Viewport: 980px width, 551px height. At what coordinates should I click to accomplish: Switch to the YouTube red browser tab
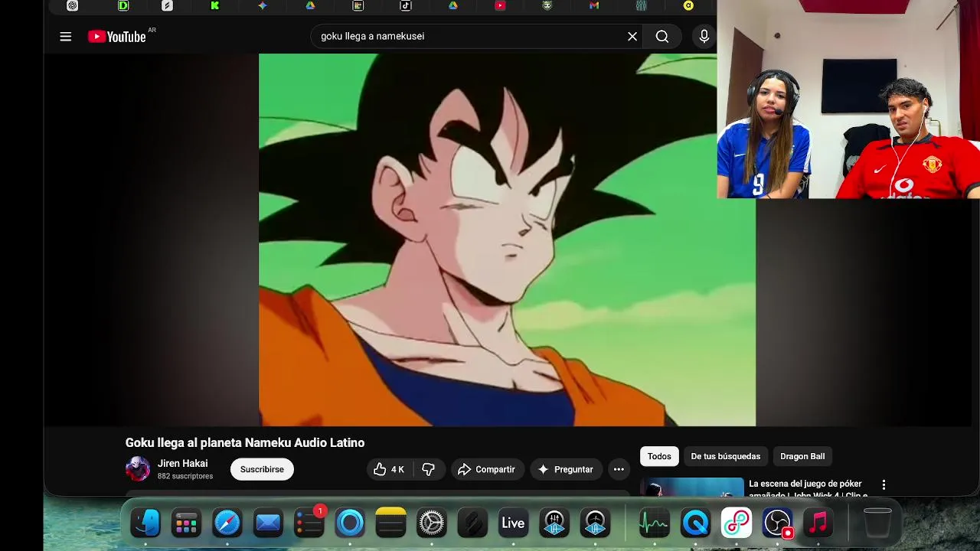coord(500,5)
